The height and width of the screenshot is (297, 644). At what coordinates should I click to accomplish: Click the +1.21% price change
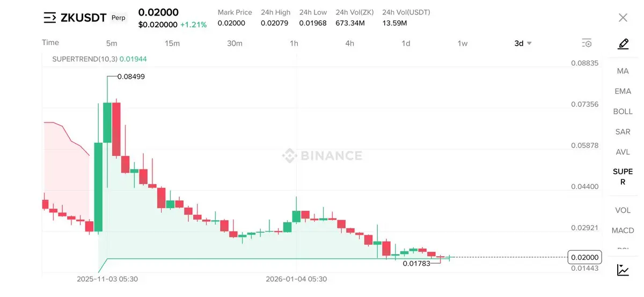tap(193, 25)
